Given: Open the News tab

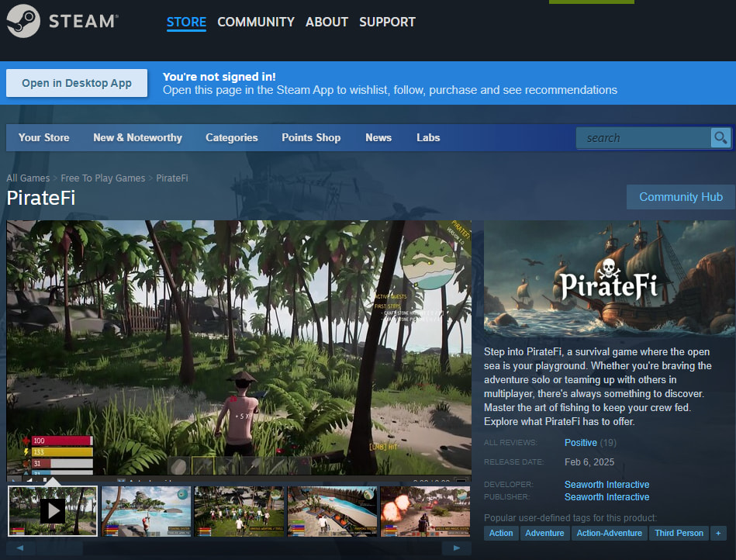Looking at the screenshot, I should 378,137.
